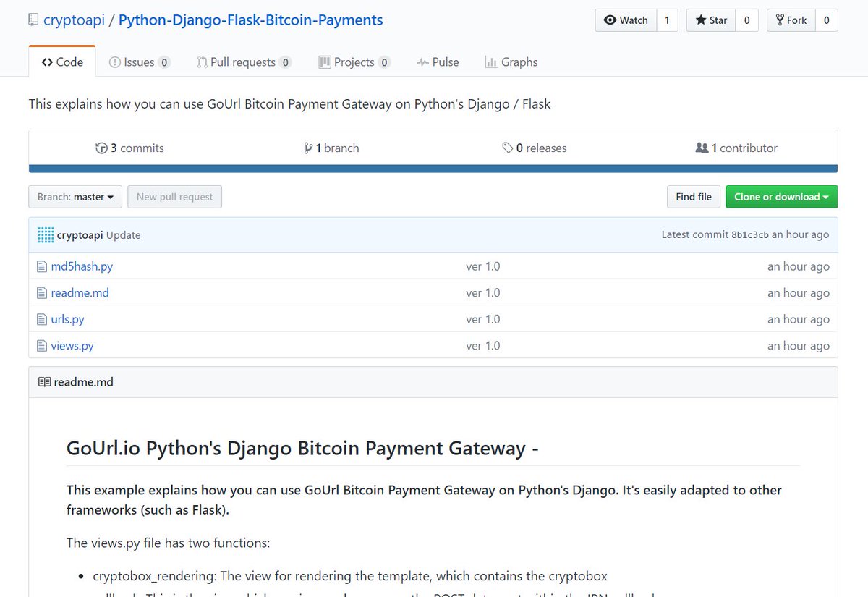Click the file icon beside views.py
868x597 pixels.
[x=42, y=346]
